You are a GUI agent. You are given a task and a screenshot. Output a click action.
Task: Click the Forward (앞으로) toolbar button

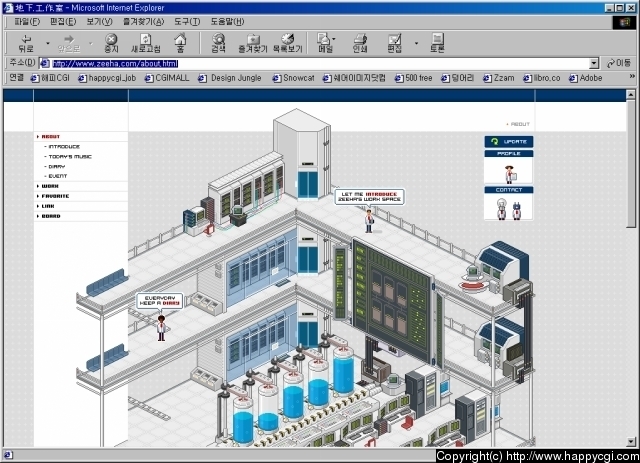pyautogui.click(x=69, y=43)
